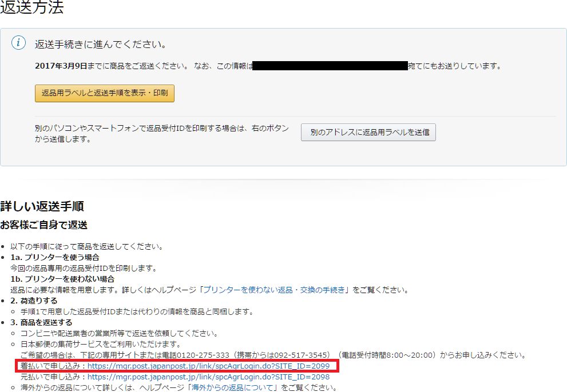The image size is (567, 392).
Task: Open the 海外からの返品について help link
Action: (232, 387)
